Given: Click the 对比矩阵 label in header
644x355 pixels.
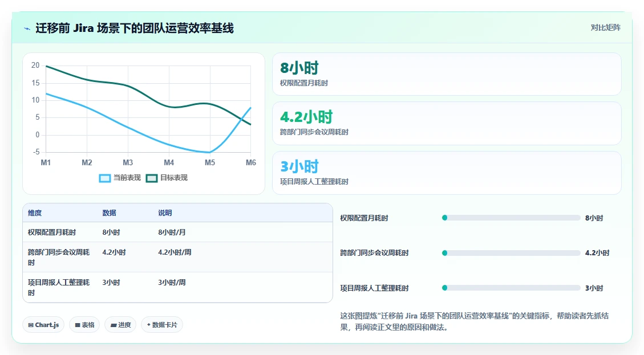Looking at the screenshot, I should (605, 27).
